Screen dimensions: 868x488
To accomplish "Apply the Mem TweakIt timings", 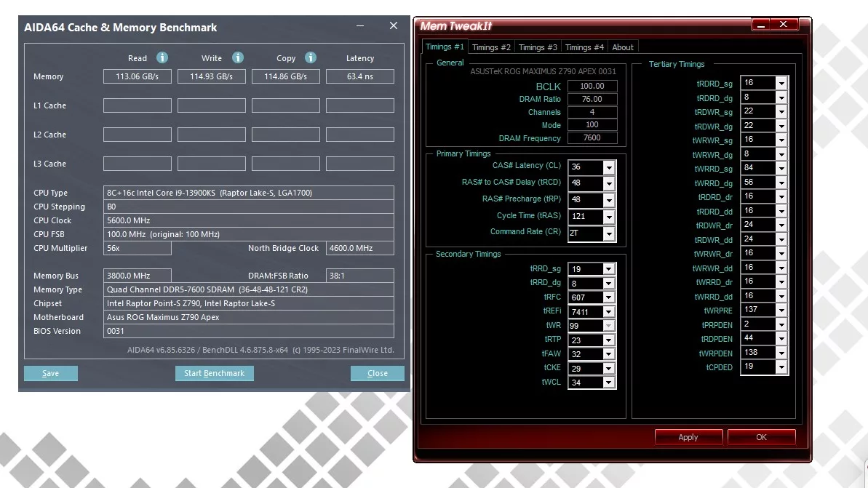I will [x=688, y=437].
